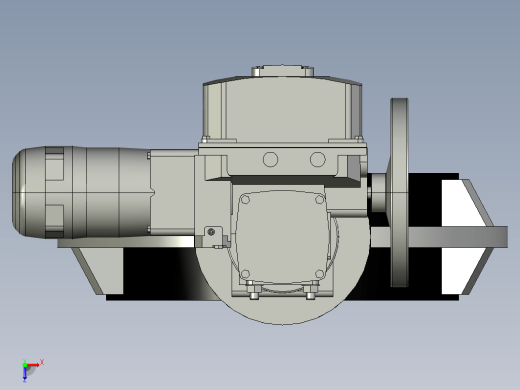Pick the left circular hole on the flange
Viewport: 520px width, 390px height.
(270, 159)
